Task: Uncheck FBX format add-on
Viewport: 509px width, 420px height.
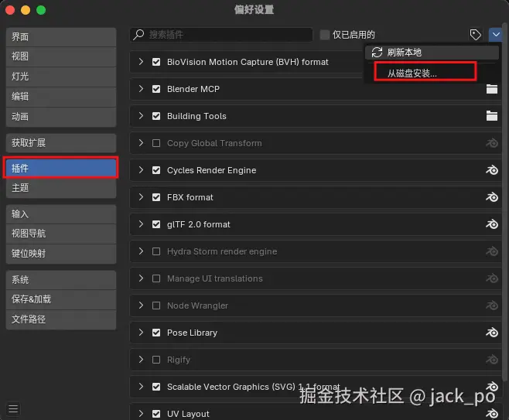Action: pos(156,197)
